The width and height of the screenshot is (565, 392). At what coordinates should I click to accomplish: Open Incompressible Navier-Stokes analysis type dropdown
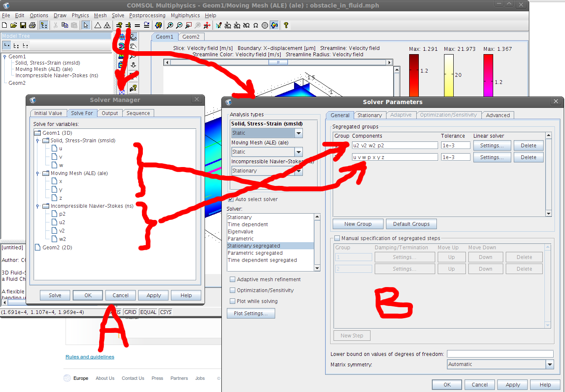tap(299, 171)
